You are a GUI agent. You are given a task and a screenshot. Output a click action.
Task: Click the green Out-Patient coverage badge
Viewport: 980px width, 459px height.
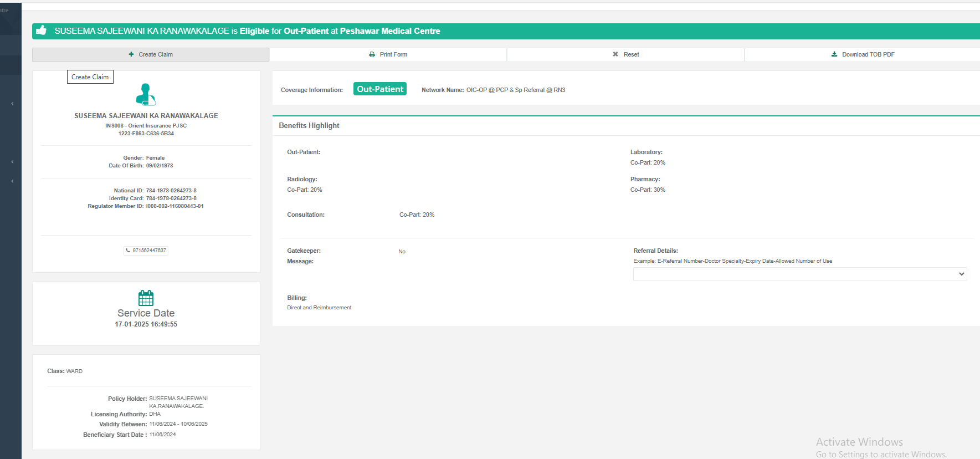[380, 89]
